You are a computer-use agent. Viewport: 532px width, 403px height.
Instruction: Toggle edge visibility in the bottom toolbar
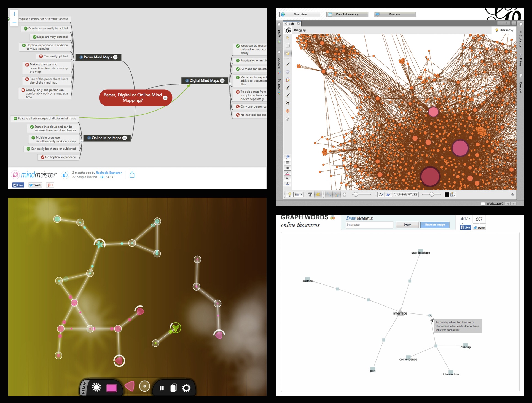(329, 194)
